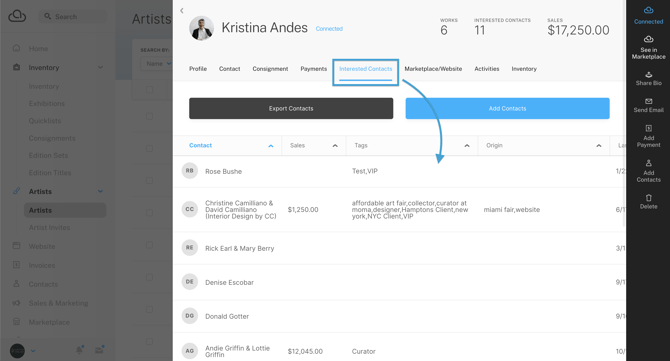Switch to the Profile tab
The width and height of the screenshot is (670, 361).
tap(198, 69)
